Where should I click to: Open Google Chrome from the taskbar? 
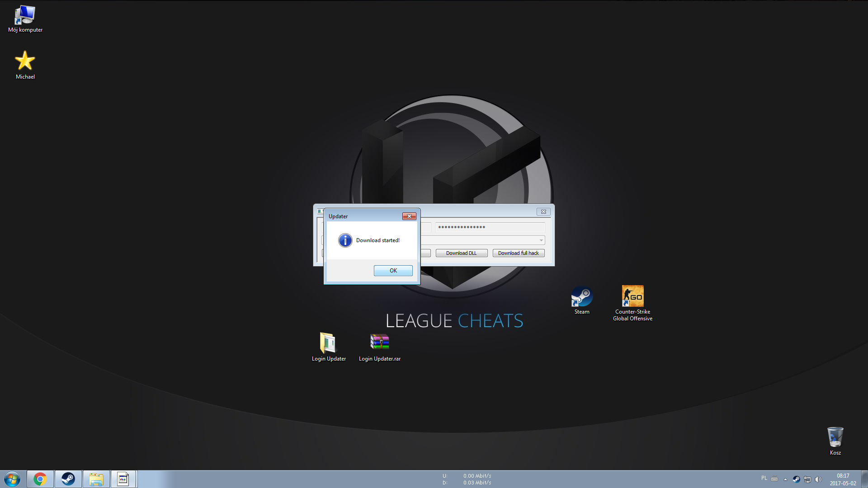(40, 479)
